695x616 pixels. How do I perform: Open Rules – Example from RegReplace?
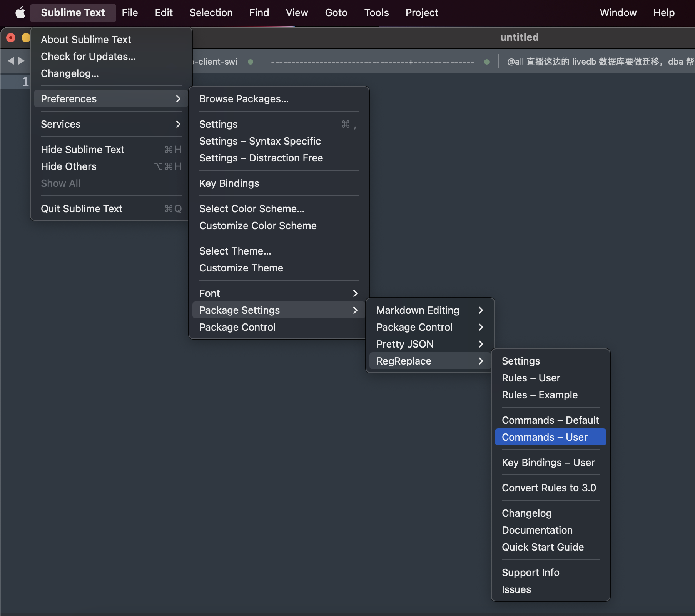pos(540,395)
